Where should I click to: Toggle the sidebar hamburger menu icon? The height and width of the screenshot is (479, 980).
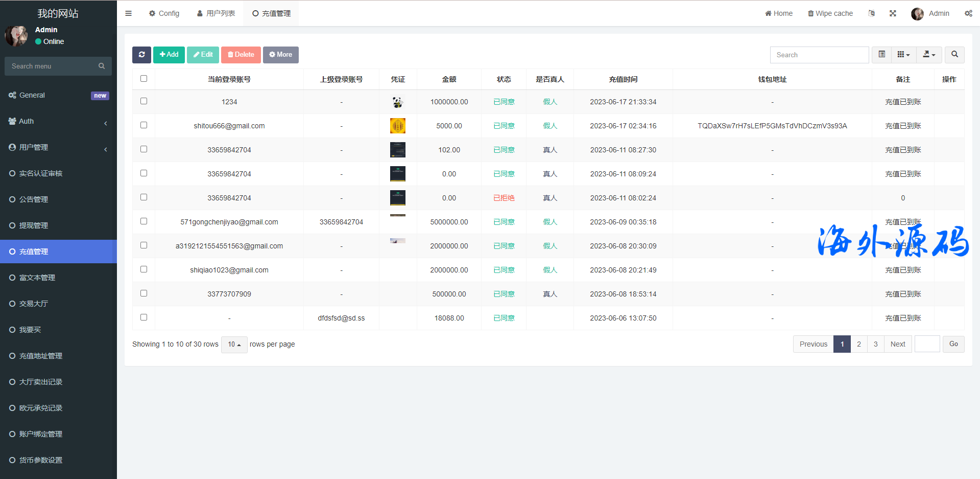point(128,13)
